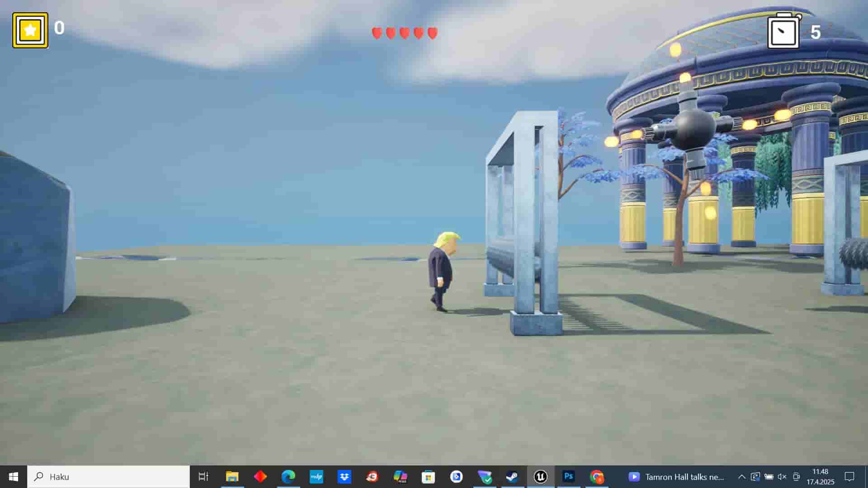Screen dimensions: 868x488
Task: Click the gold star coin counter icon
Action: click(30, 30)
